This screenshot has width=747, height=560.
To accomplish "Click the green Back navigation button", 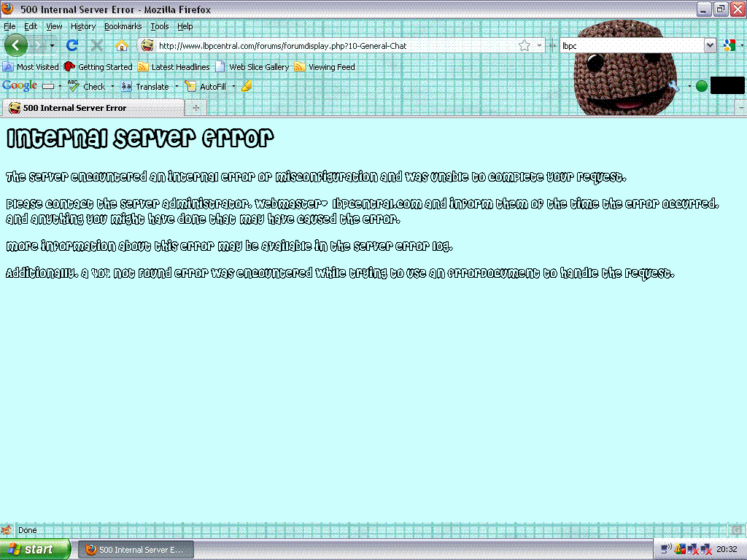I will (x=15, y=45).
